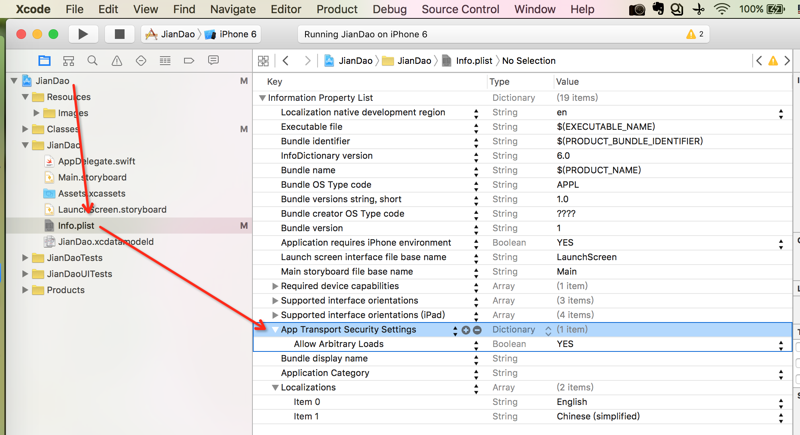The image size is (800, 435).
Task: Click the jump bar warning icon
Action: tap(773, 61)
